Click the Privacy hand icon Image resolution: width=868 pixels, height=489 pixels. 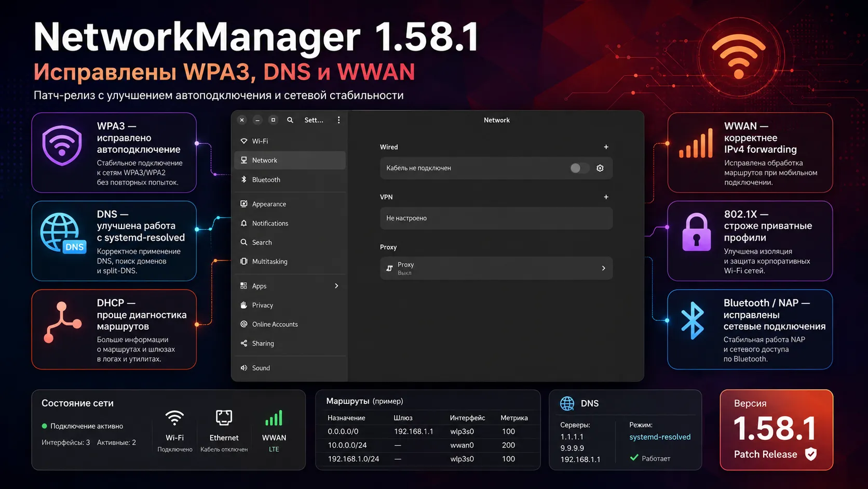[244, 305]
